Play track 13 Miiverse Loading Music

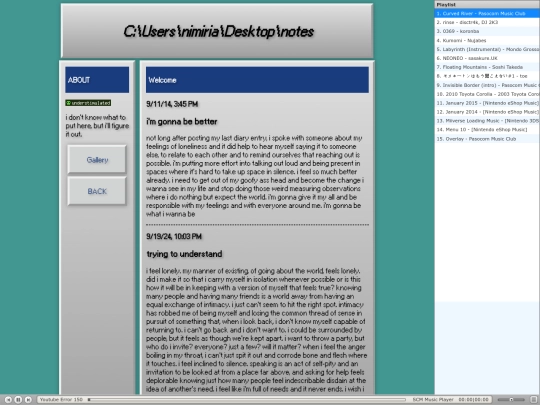tap(487, 121)
